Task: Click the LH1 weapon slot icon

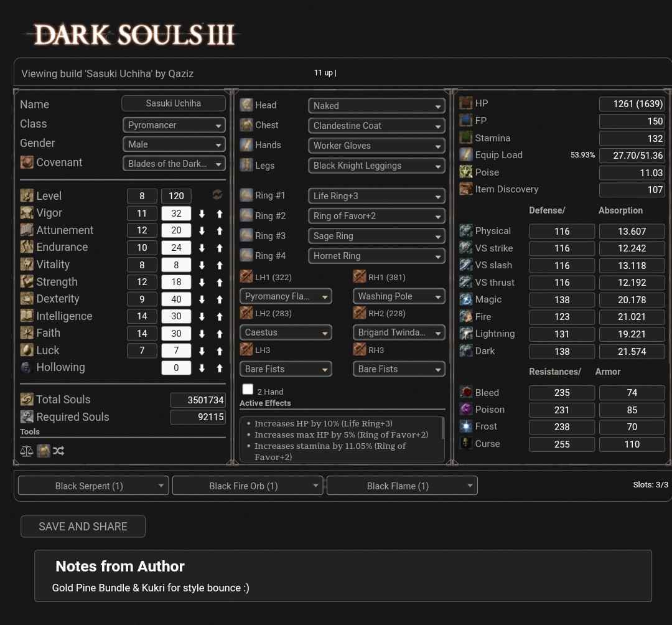Action: click(x=246, y=277)
